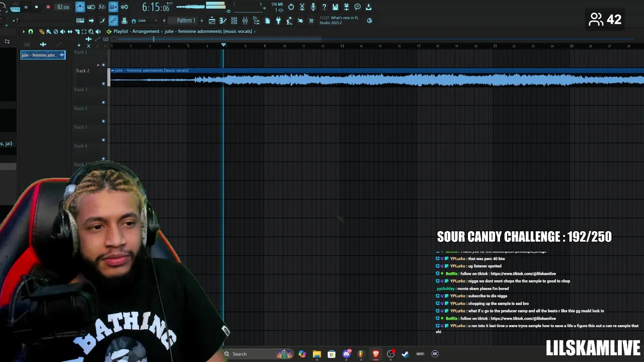
Task: Click the stamp multilink controllers icon
Action: coord(124,21)
